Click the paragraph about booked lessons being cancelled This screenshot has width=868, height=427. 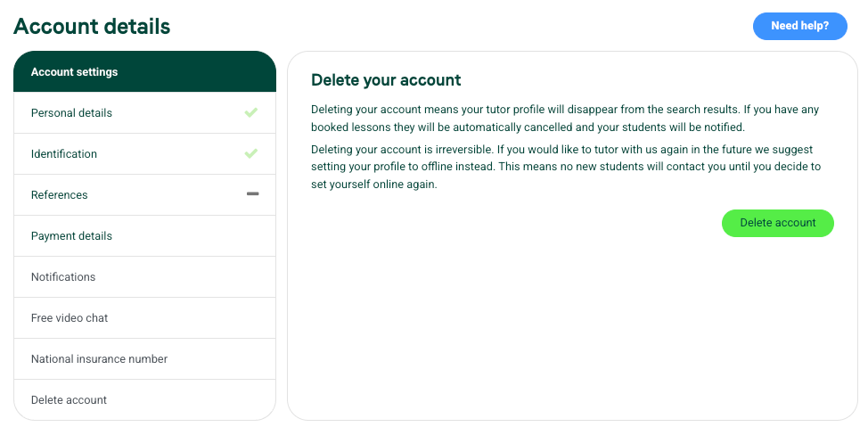pyautogui.click(x=565, y=119)
